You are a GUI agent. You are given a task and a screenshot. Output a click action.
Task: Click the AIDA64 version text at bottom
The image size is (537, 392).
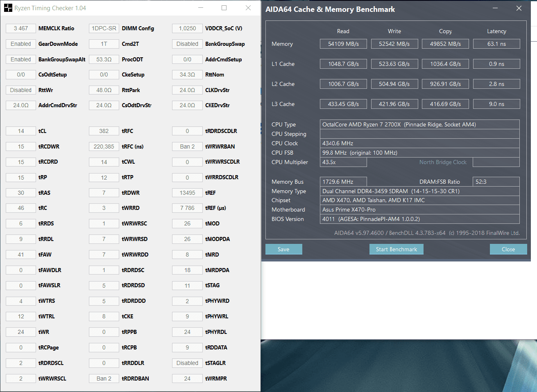427,233
